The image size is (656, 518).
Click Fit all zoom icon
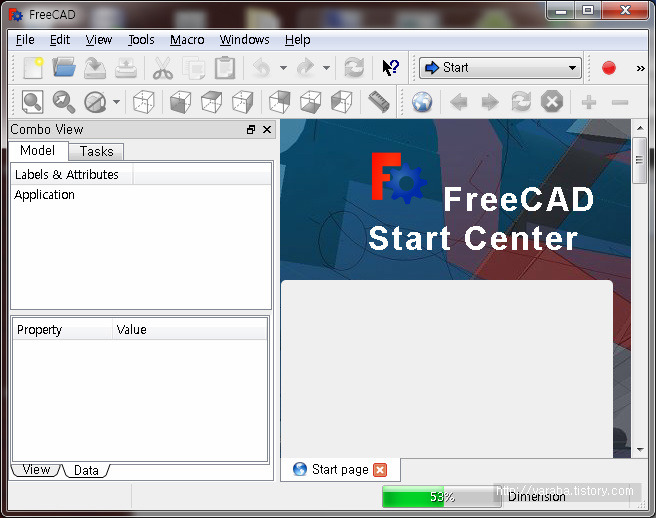(x=33, y=102)
